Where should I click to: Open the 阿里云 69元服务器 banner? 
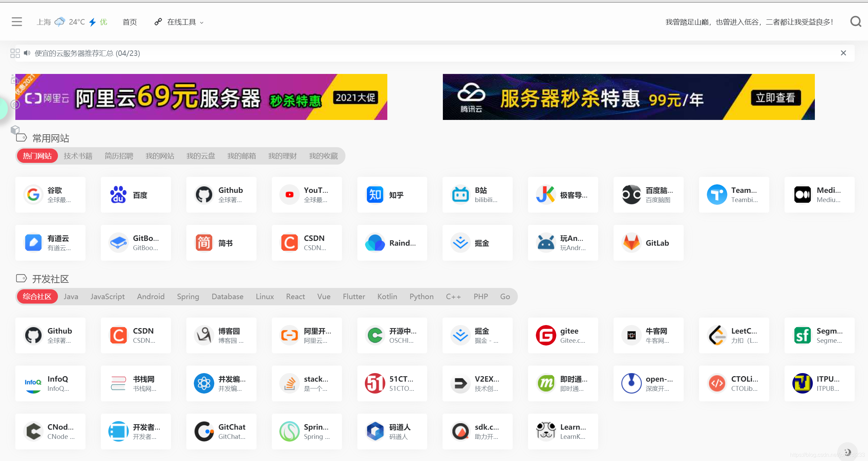click(x=200, y=97)
